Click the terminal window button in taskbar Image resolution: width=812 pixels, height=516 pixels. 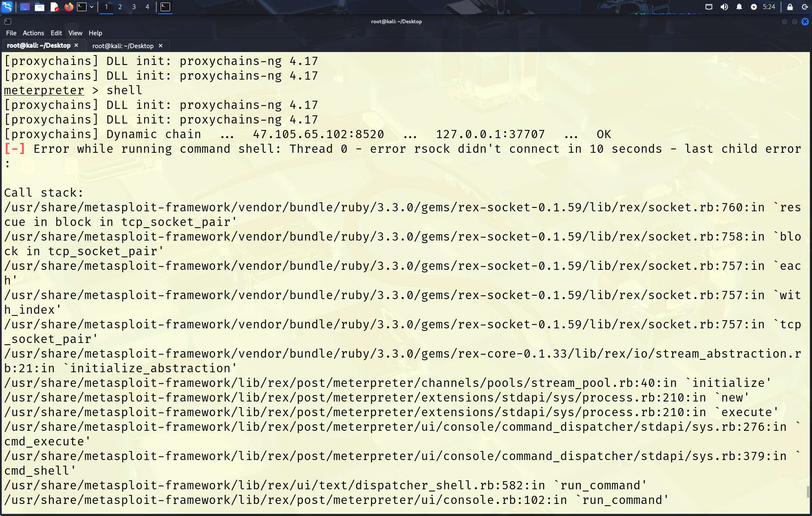pos(165,7)
